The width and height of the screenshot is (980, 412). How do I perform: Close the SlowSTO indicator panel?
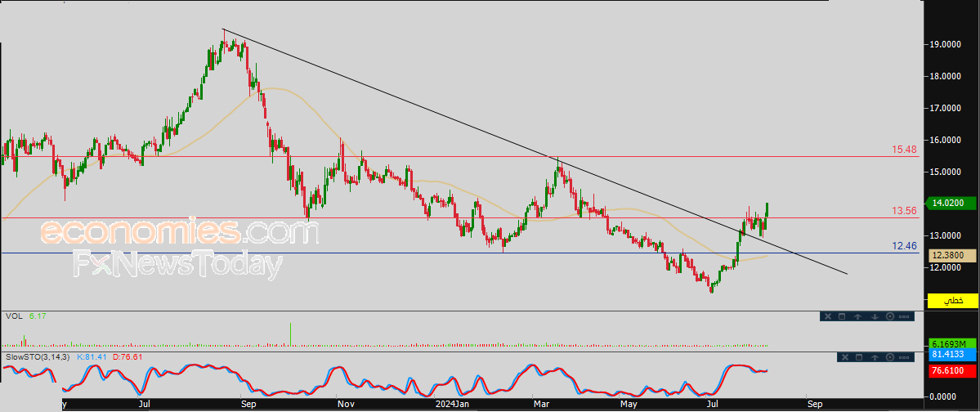tap(844, 357)
